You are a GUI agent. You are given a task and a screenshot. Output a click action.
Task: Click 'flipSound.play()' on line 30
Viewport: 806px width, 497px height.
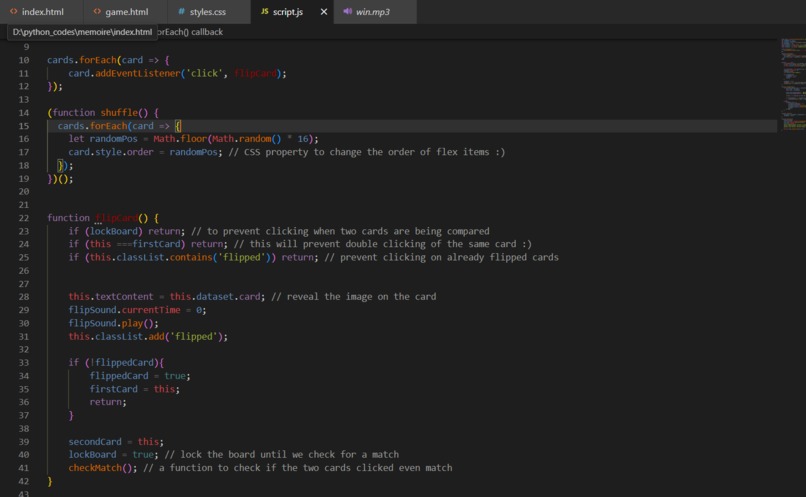point(111,323)
